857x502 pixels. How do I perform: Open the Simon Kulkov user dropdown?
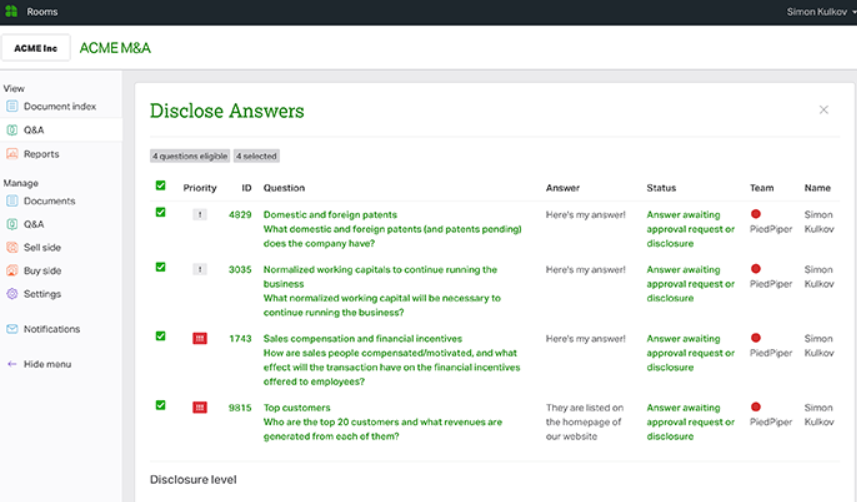point(821,11)
